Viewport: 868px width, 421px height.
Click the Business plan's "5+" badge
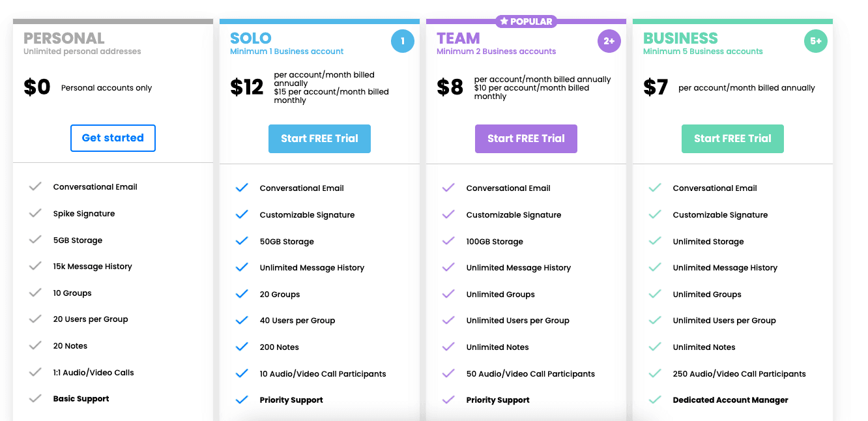click(x=815, y=40)
